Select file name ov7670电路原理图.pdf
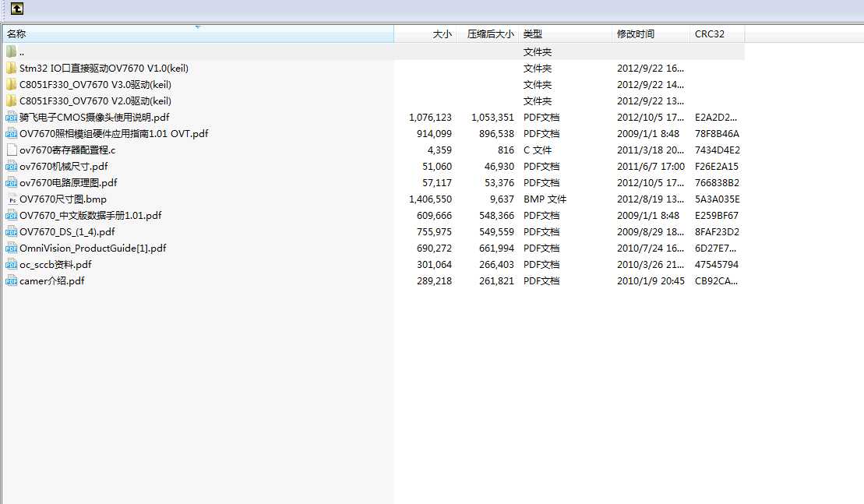864x504 pixels. tap(69, 183)
